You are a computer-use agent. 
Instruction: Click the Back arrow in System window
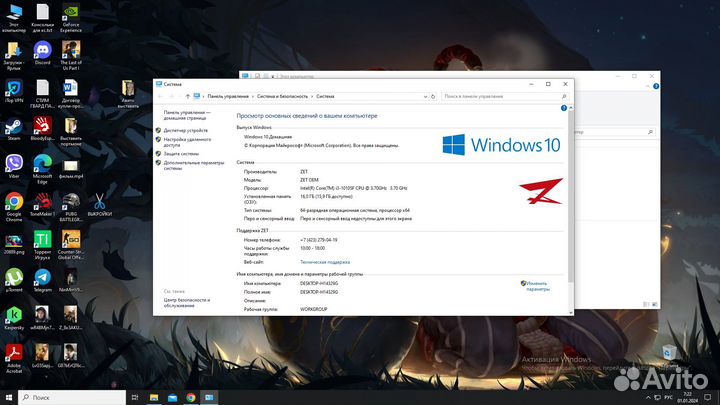pyautogui.click(x=160, y=96)
